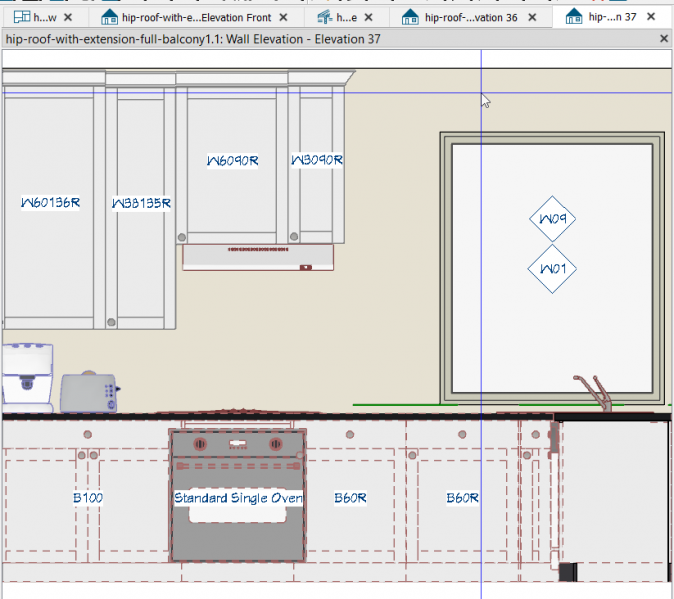Screen dimensions: 674x599
Task: Select the B100 base cabinet
Action: [x=88, y=498]
